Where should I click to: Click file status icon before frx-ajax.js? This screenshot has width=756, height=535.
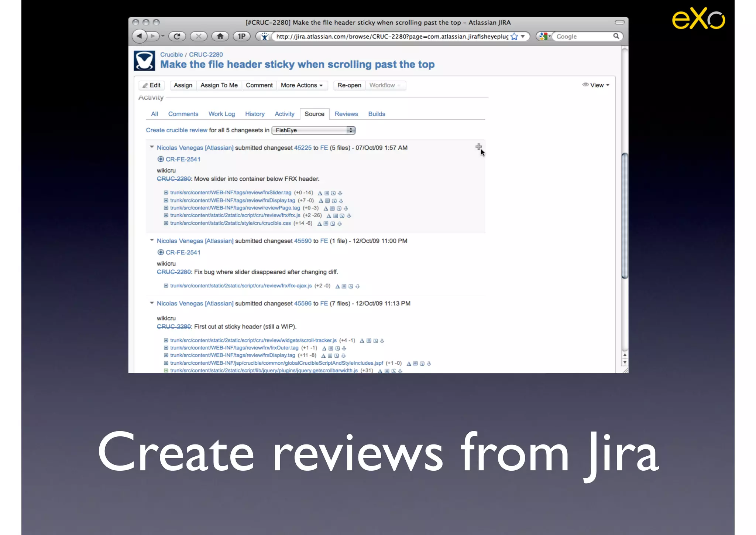[x=166, y=286]
